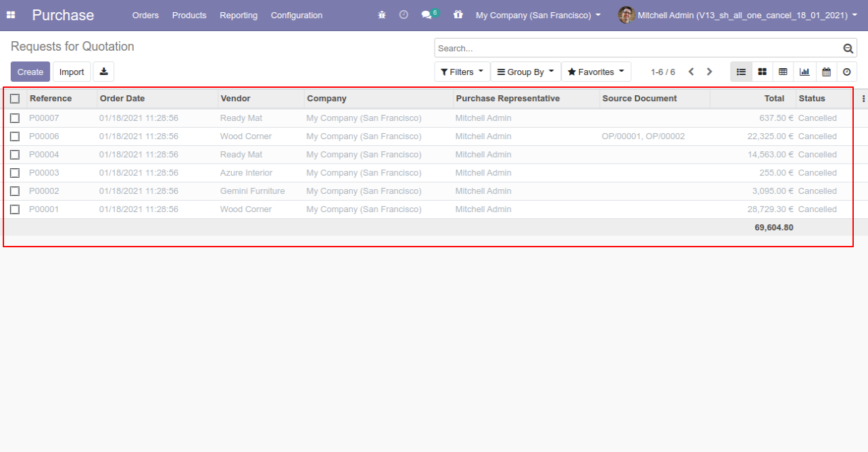The image size is (868, 452).
Task: Click the search magnifier icon
Action: pos(848,48)
